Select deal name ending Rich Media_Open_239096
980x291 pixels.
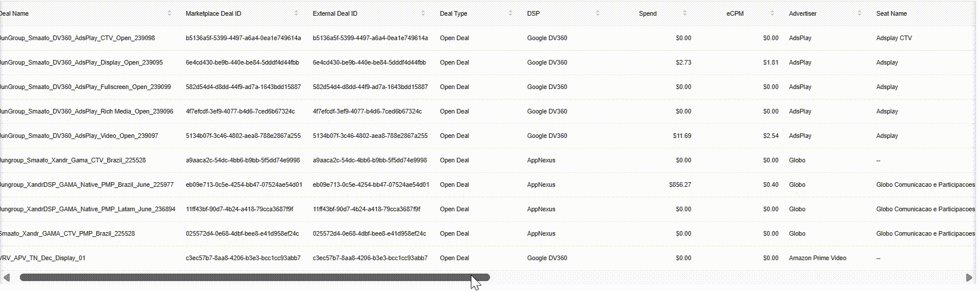(87, 111)
